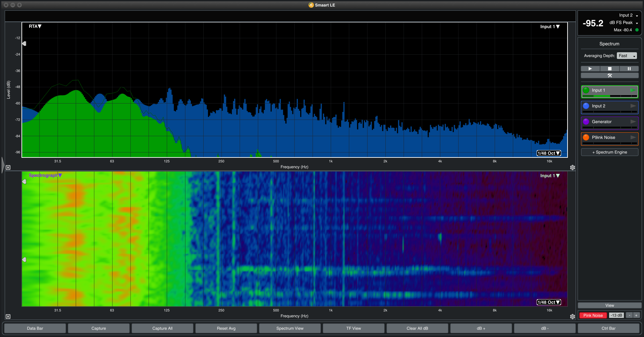The width and height of the screenshot is (644, 337).
Task: Pause measurement with the pause button
Action: pos(629,69)
